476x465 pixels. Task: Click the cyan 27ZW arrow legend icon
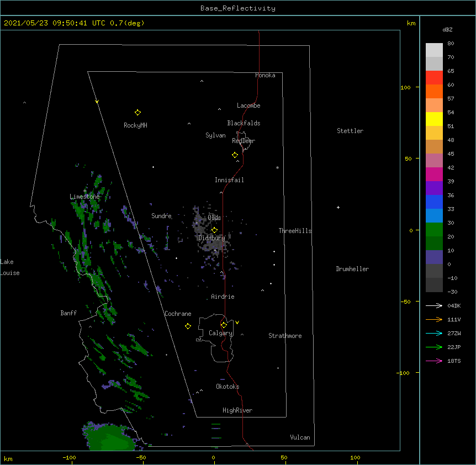(x=434, y=333)
